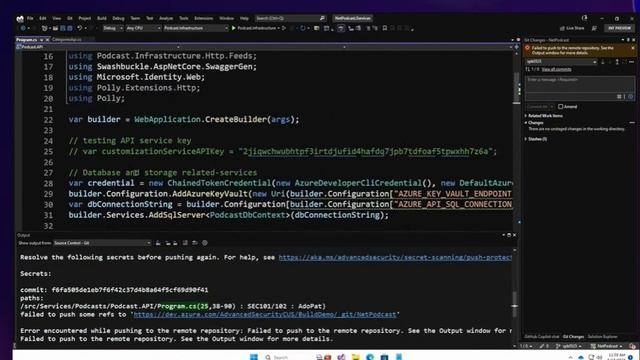Click the Push icon in Git Changes
The height and width of the screenshot is (360, 640).
click(617, 62)
